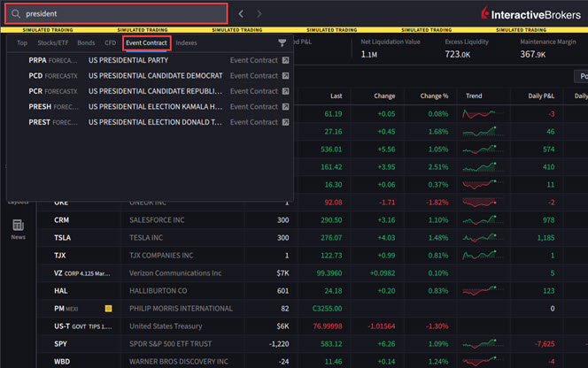The height and width of the screenshot is (368, 588).
Task: Go forward with the right chevron arrow
Action: 259,14
